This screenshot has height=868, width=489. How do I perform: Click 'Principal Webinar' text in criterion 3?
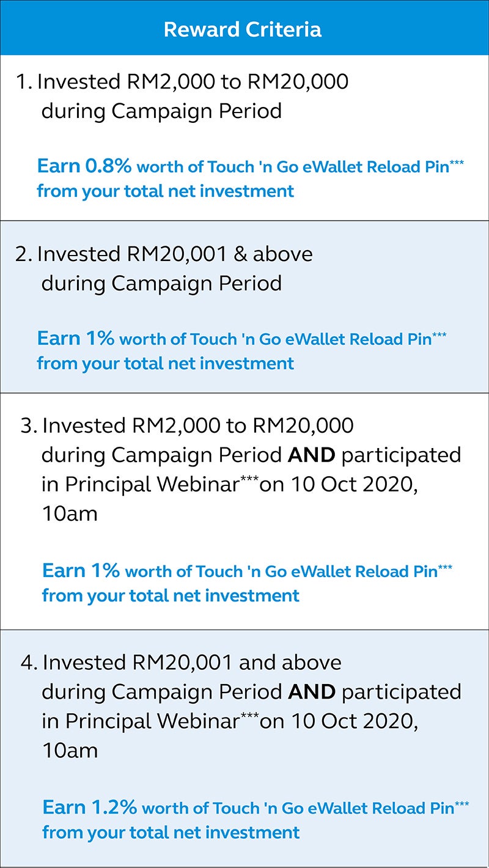152,484
